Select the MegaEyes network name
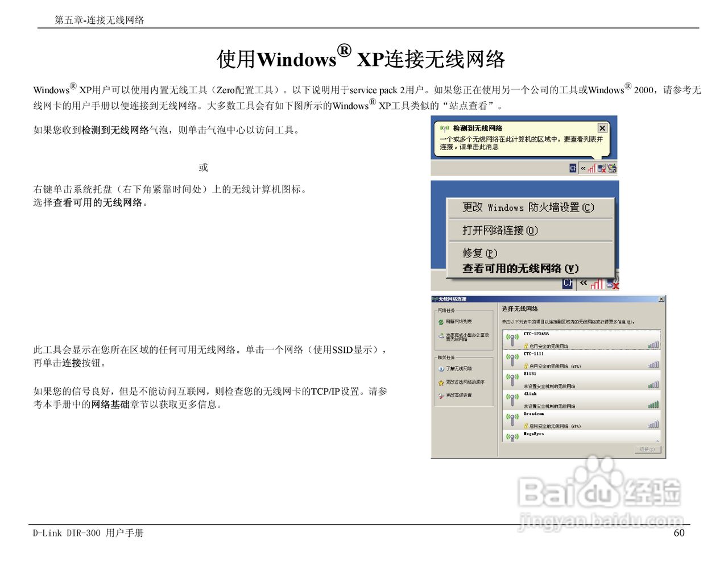The width and height of the screenshot is (728, 562). coord(533,434)
